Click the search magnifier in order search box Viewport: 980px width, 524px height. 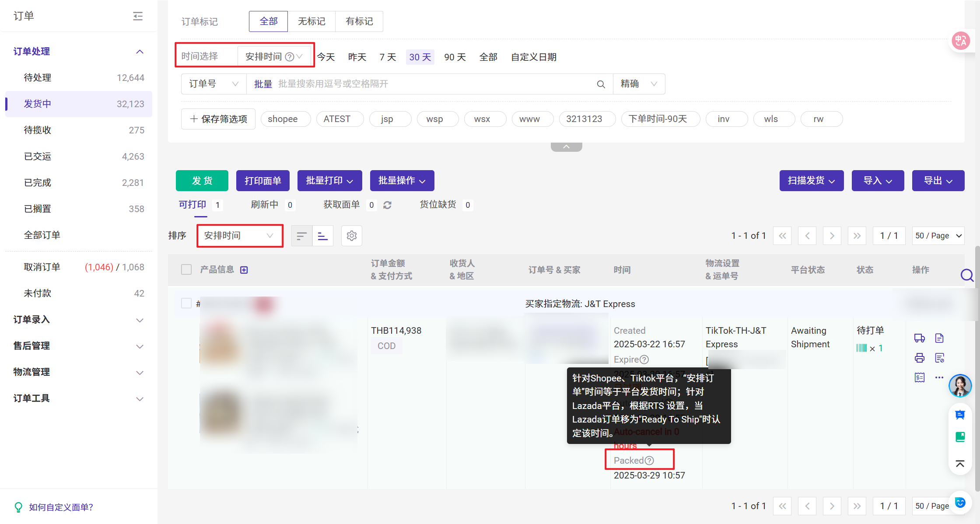coord(601,84)
